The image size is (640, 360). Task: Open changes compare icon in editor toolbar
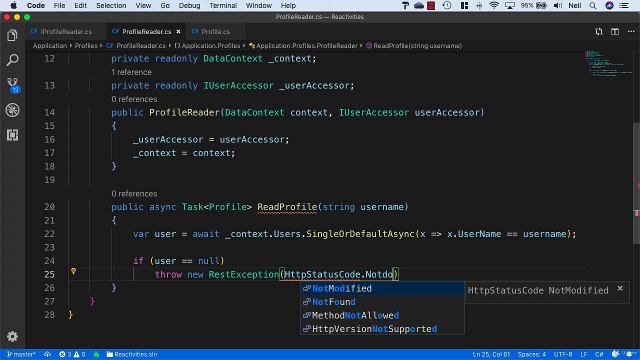(599, 31)
